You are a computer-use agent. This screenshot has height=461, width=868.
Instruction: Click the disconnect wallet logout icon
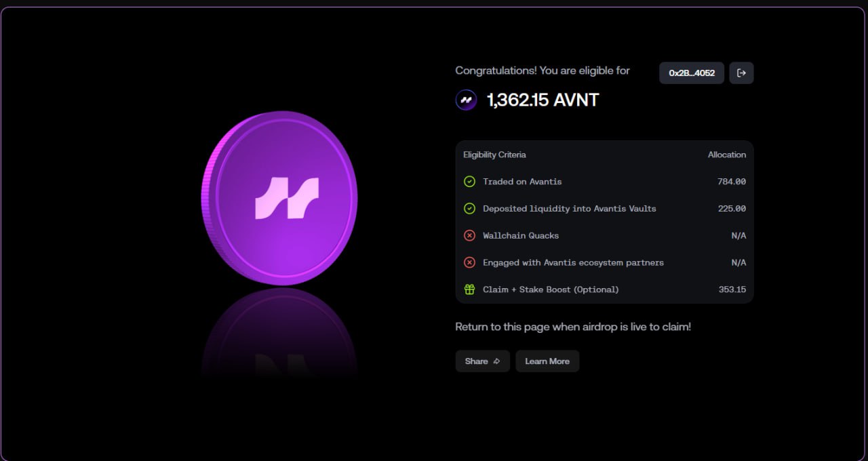pos(741,73)
